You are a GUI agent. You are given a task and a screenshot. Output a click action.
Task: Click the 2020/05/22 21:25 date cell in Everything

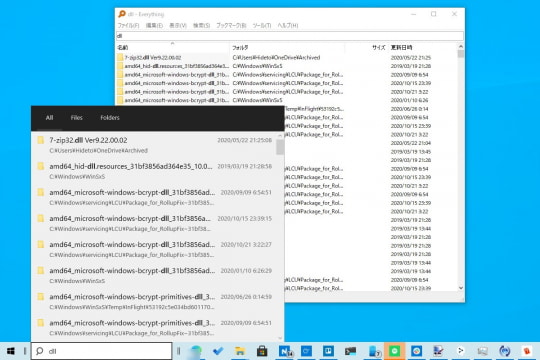(411, 58)
